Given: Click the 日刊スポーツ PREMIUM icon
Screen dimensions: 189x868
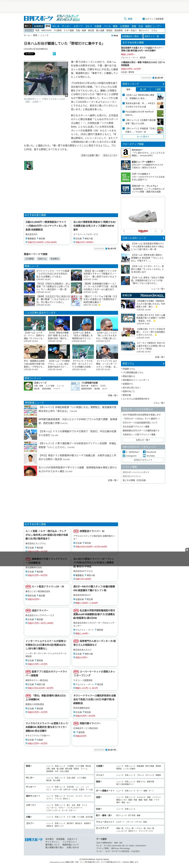Looking at the screenshot, I should [126, 189].
